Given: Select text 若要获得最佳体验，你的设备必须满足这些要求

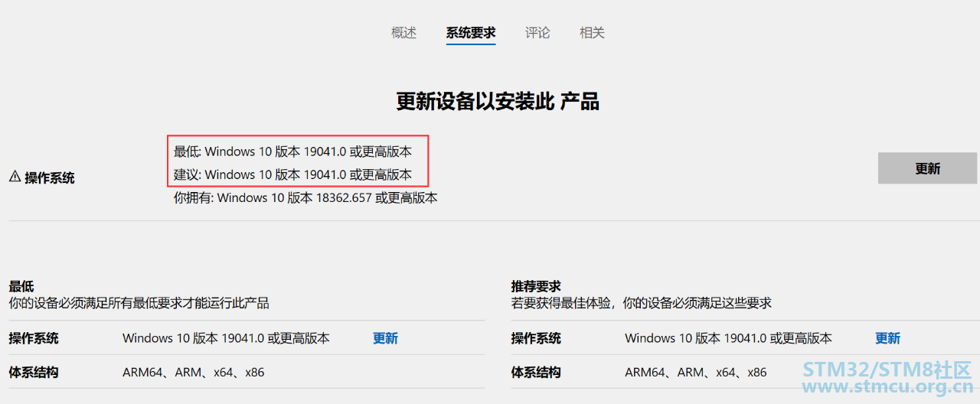Looking at the screenshot, I should (642, 303).
